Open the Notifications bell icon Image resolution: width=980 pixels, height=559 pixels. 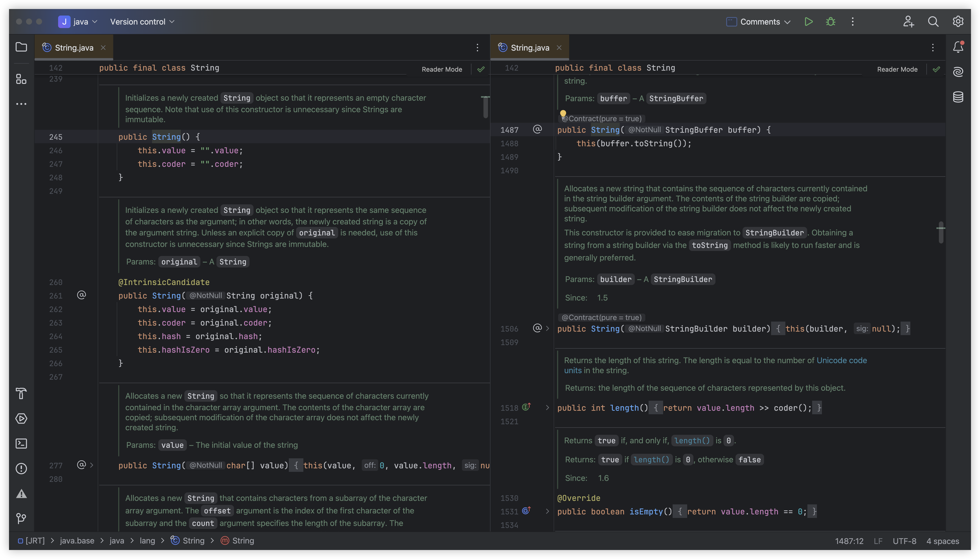[958, 47]
